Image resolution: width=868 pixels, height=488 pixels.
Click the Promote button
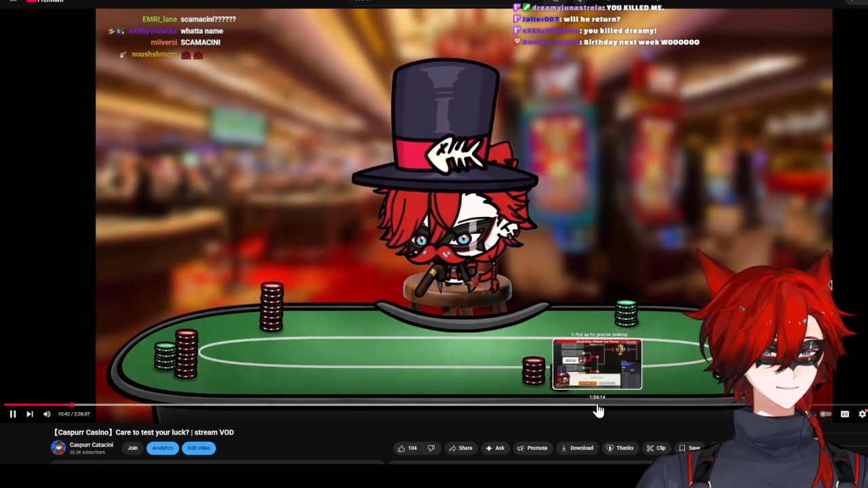click(532, 448)
